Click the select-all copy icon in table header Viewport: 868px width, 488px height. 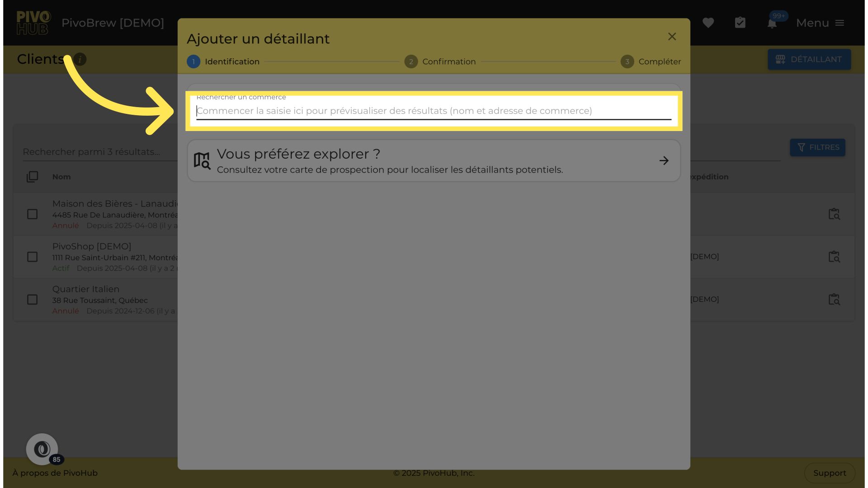click(x=32, y=177)
